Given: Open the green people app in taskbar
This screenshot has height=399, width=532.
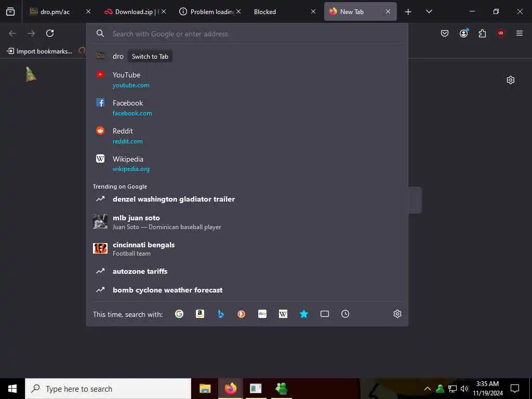Looking at the screenshot, I should coord(282,389).
